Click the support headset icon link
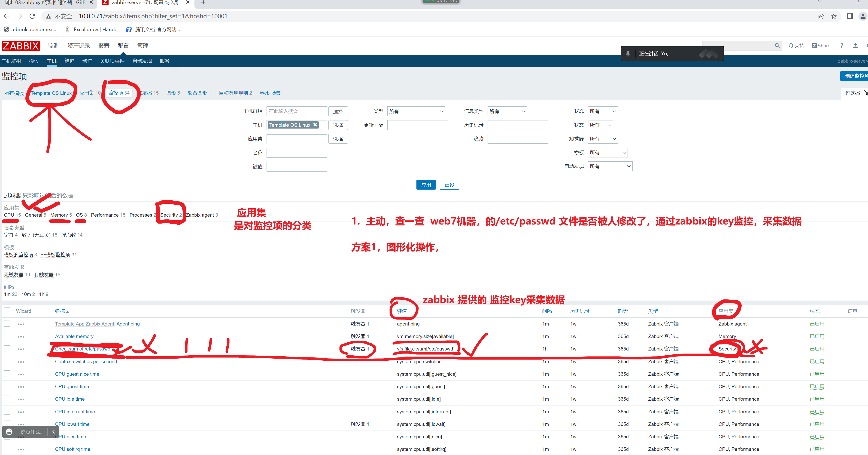Screen dimensions: 868x455 796,46
